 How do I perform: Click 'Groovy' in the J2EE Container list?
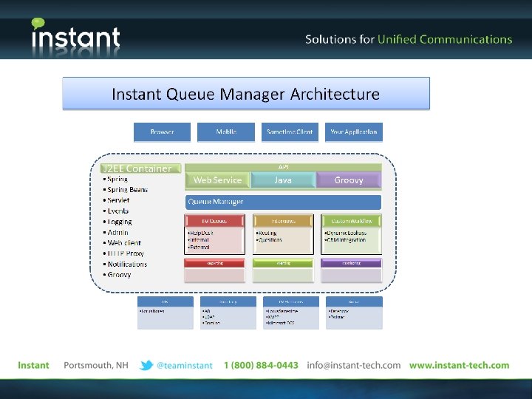coord(117,275)
